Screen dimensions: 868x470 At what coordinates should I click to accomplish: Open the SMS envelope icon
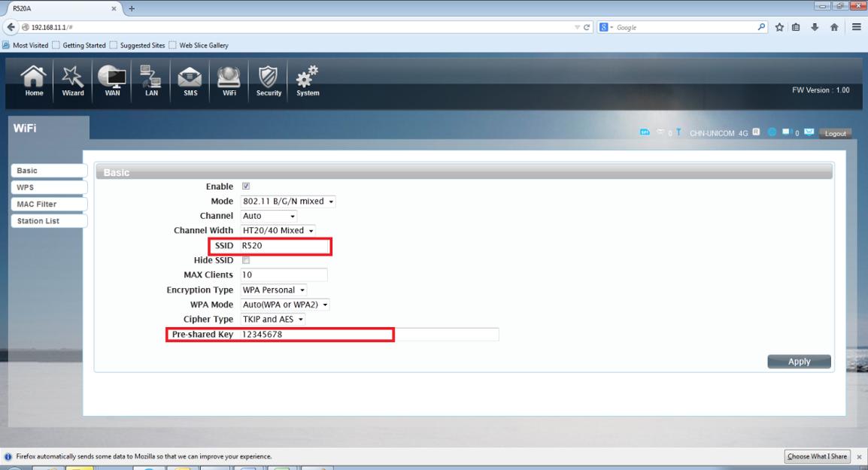pos(190,80)
